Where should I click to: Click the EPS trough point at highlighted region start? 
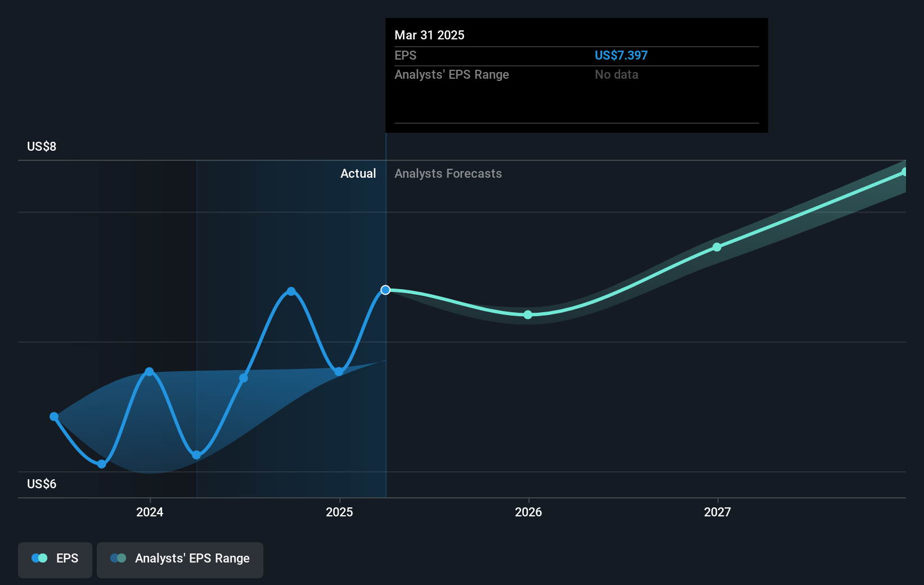196,455
